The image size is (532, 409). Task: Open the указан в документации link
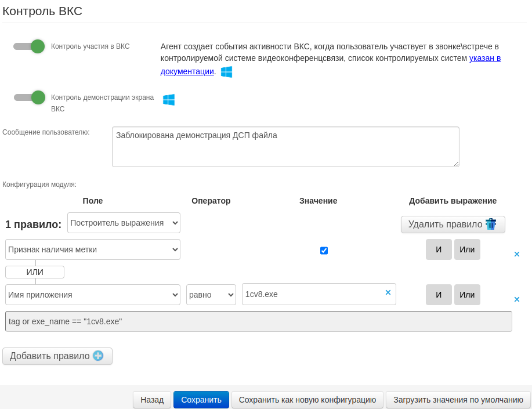[x=484, y=58]
